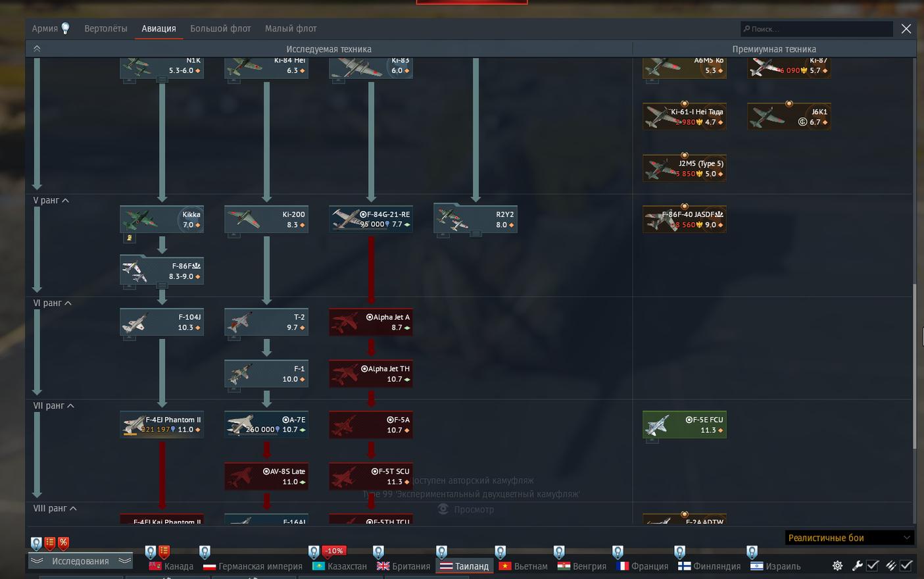
Task: Toggle the checkbox next to the ammo stripes icon
Action: pyautogui.click(x=906, y=566)
